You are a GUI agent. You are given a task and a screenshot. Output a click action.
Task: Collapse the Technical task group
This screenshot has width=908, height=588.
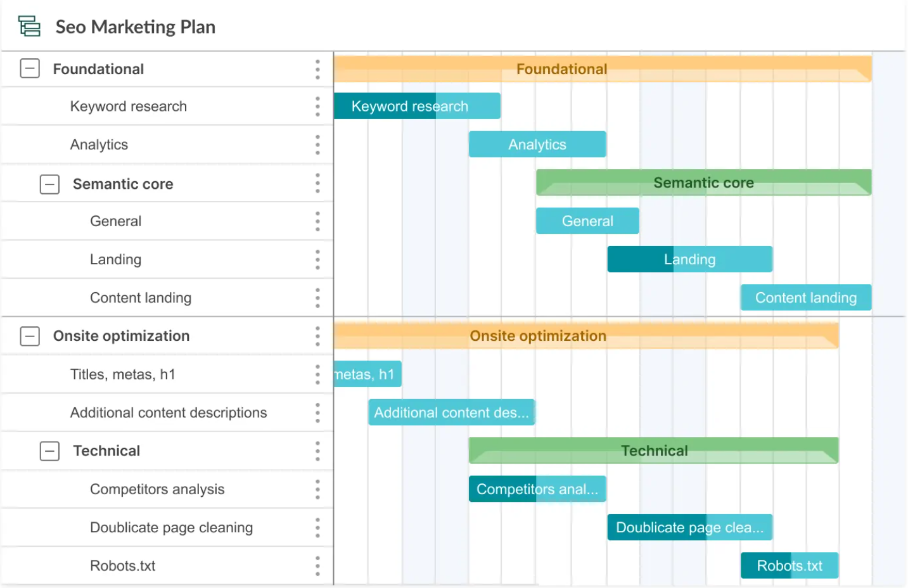49,451
